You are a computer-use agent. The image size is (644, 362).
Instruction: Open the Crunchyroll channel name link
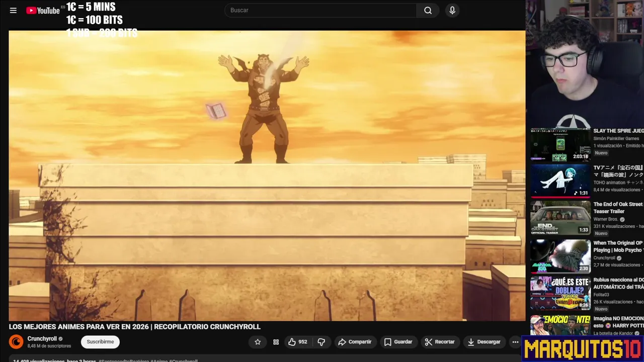click(42, 339)
